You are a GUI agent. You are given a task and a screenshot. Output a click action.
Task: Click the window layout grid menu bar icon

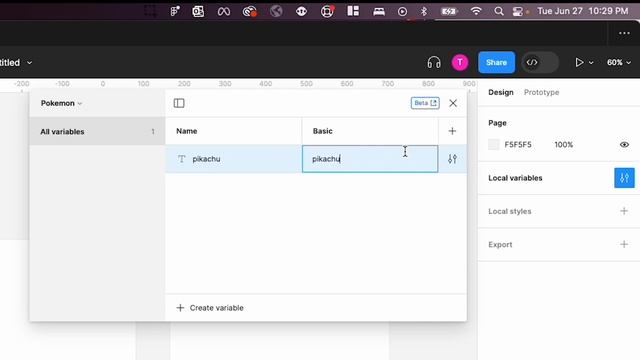[x=353, y=11]
